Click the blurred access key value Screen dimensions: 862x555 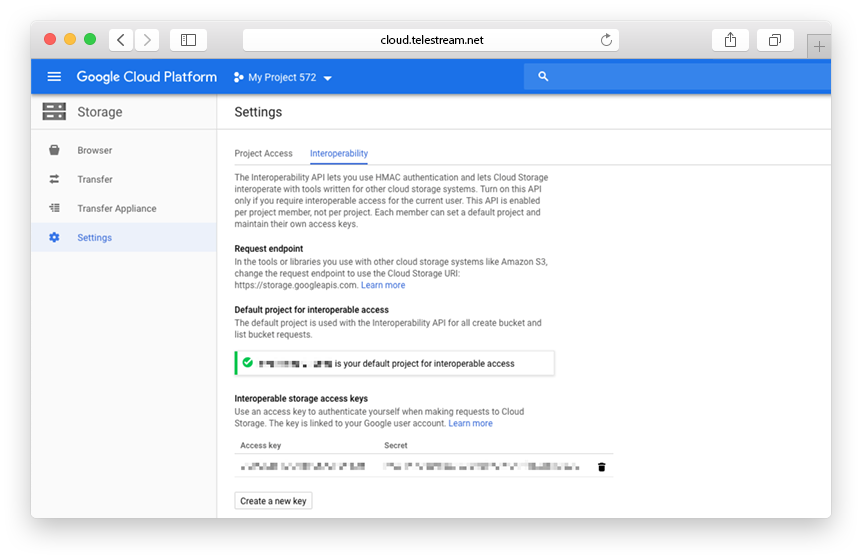pyautogui.click(x=303, y=467)
